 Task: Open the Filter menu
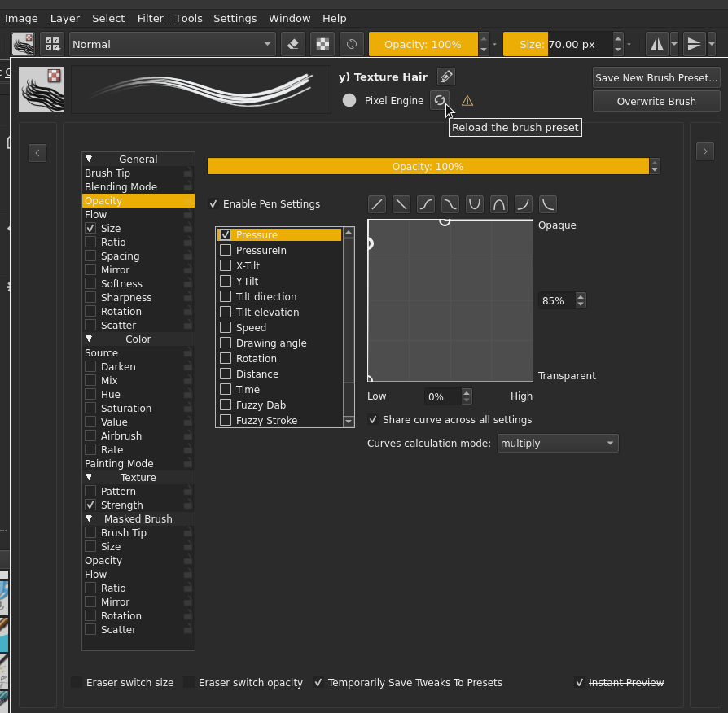(x=150, y=18)
